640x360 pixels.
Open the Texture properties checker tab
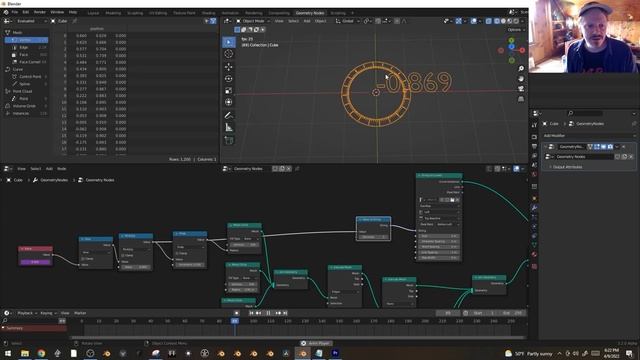534,266
